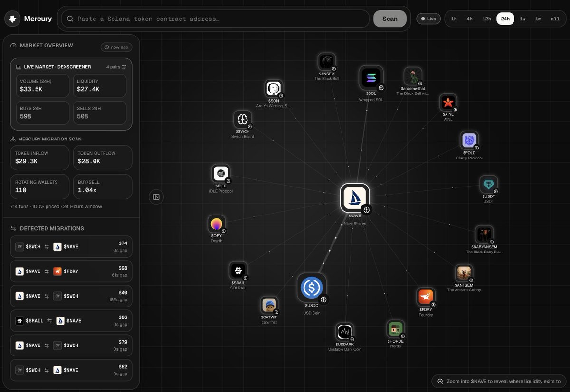Click the Detected Migrations swap icon
The height and width of the screenshot is (392, 570).
tap(13, 228)
